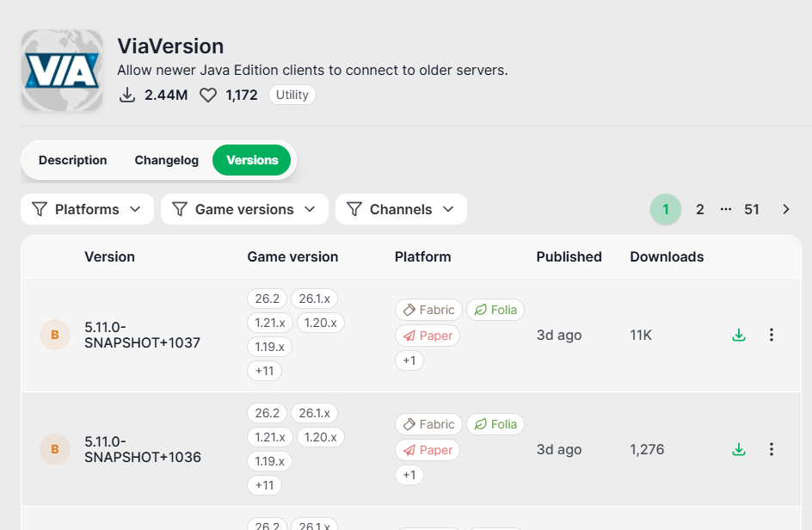This screenshot has width=812, height=530.
Task: Click the Paper platform tag for SNAPSHOT+1037
Action: click(428, 336)
